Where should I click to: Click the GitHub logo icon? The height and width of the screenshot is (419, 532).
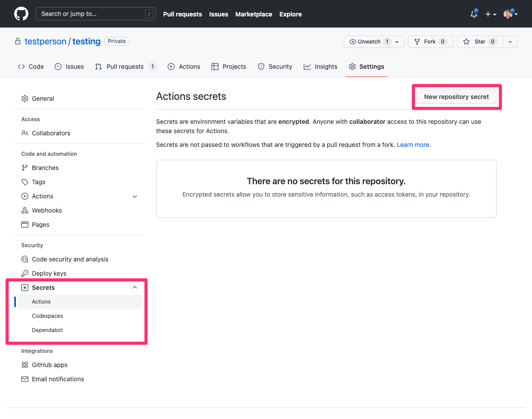pos(21,13)
